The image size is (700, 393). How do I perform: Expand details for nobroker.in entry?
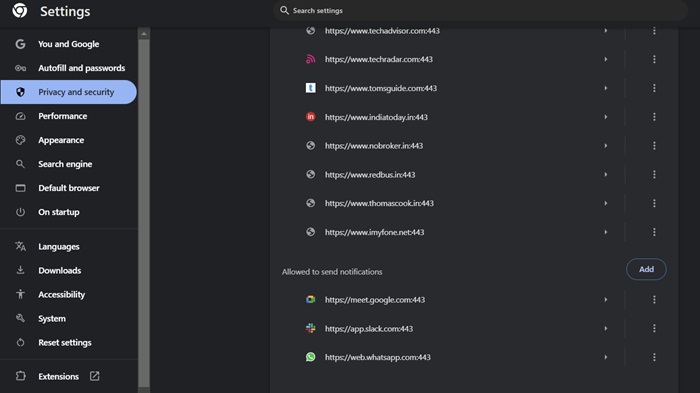click(x=606, y=146)
